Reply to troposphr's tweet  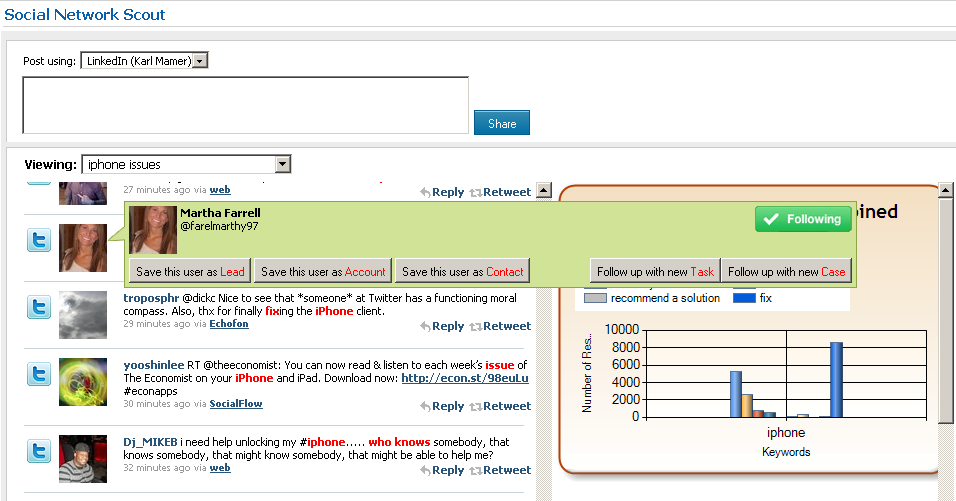(443, 326)
